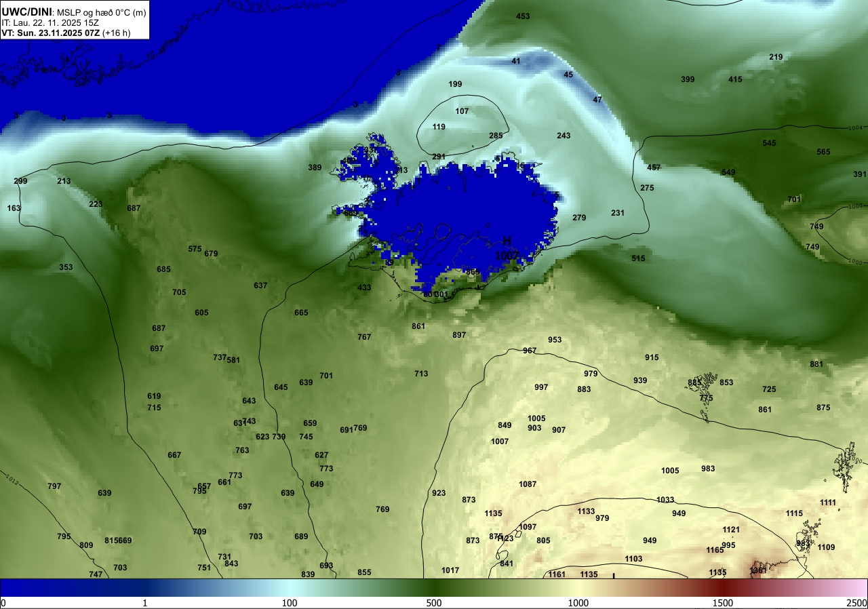This screenshot has width=868, height=609.
Task: Click the value 1033 on the map
Action: 665,500
